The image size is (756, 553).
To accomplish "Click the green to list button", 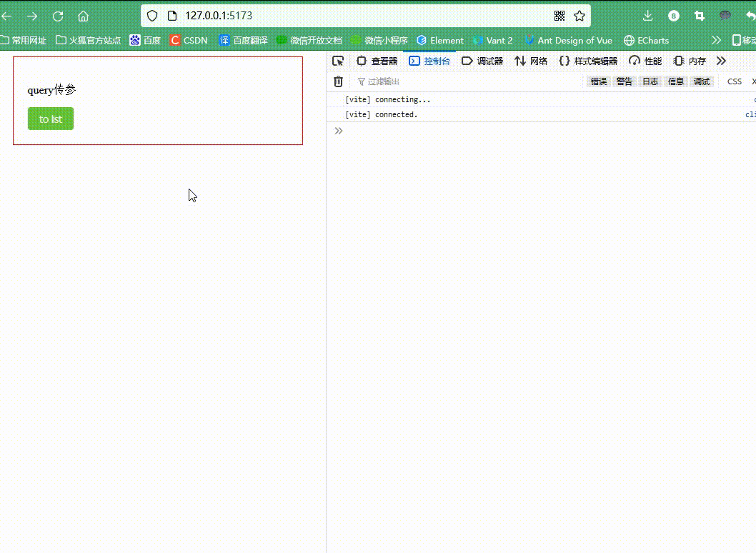I will [x=51, y=119].
